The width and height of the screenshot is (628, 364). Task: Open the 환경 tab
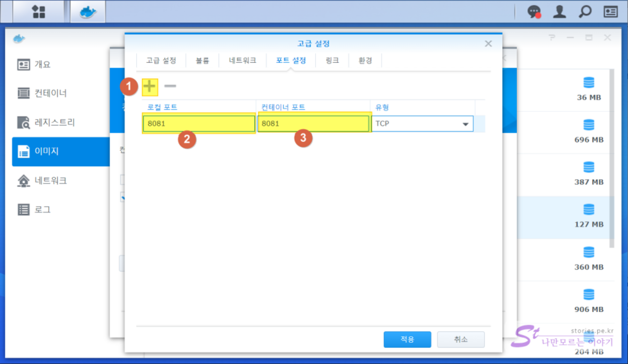pos(365,60)
